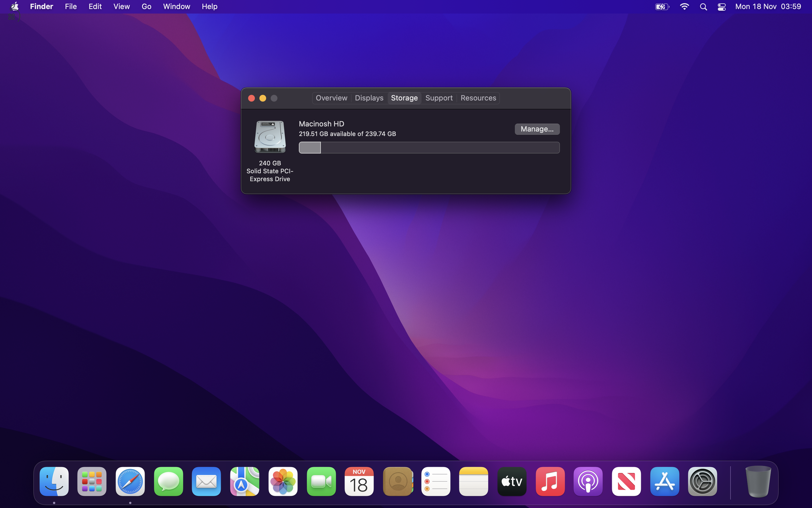812x508 pixels.
Task: Open Music app in Dock
Action: 550,481
